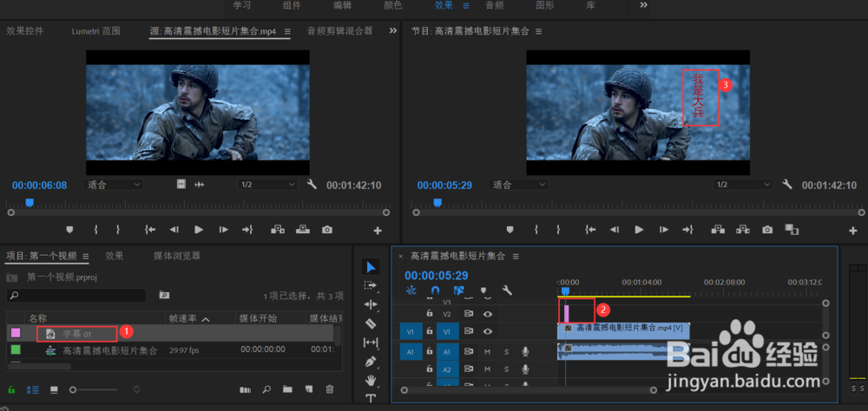Toggle Snap magnet in timeline
Image resolution: width=868 pixels, height=411 pixels.
pos(435,290)
